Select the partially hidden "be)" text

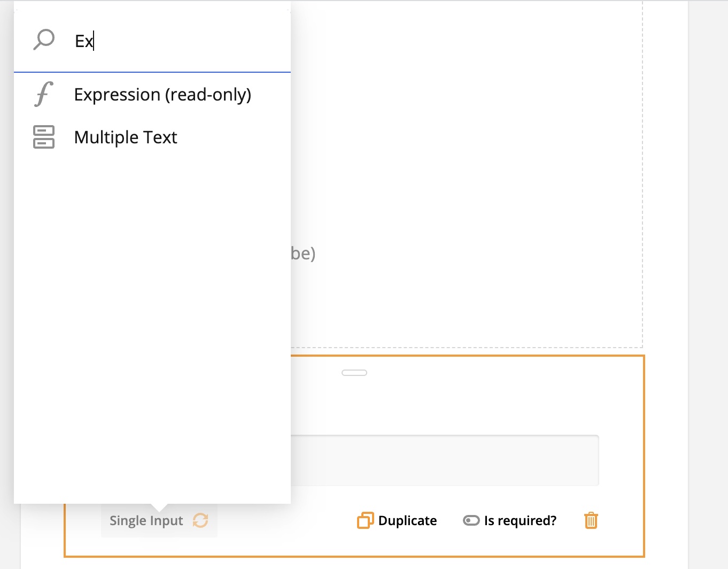(x=303, y=253)
